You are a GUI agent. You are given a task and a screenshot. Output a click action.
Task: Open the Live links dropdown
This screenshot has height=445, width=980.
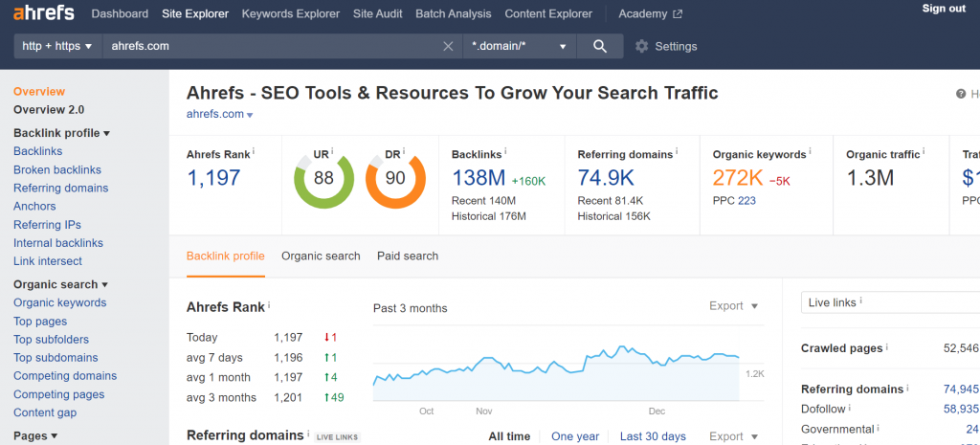(x=891, y=301)
